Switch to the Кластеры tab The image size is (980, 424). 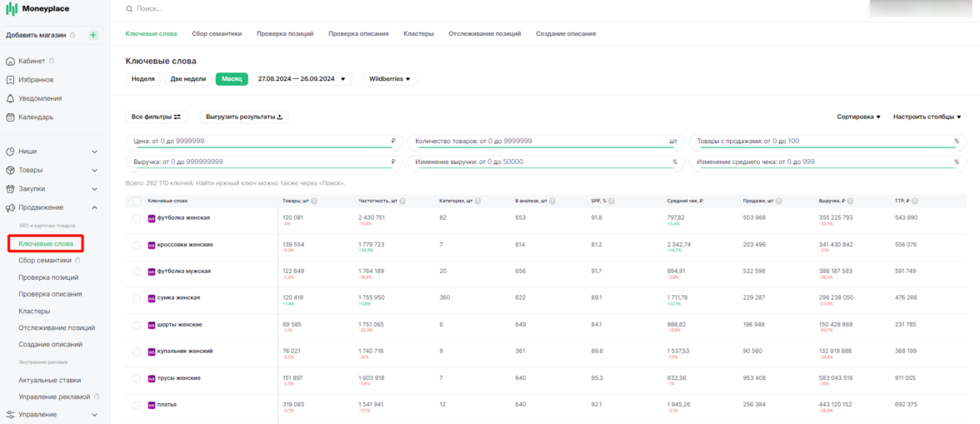[x=418, y=34]
